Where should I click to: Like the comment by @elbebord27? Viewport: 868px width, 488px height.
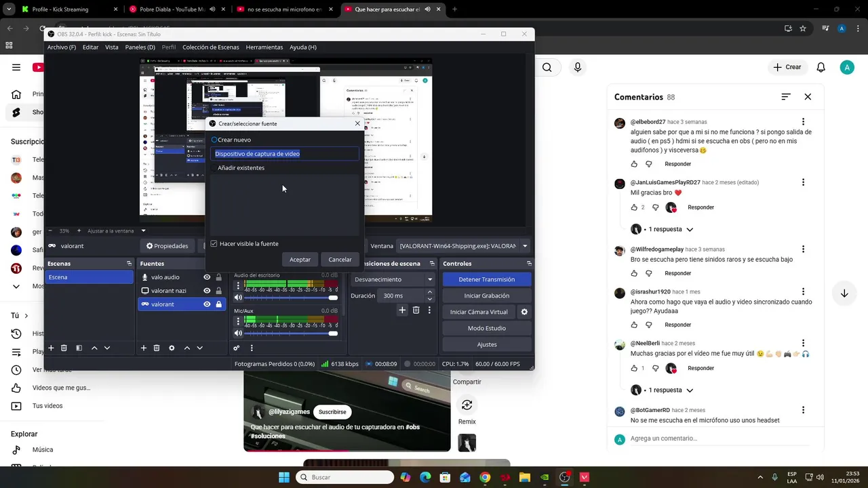click(x=634, y=164)
